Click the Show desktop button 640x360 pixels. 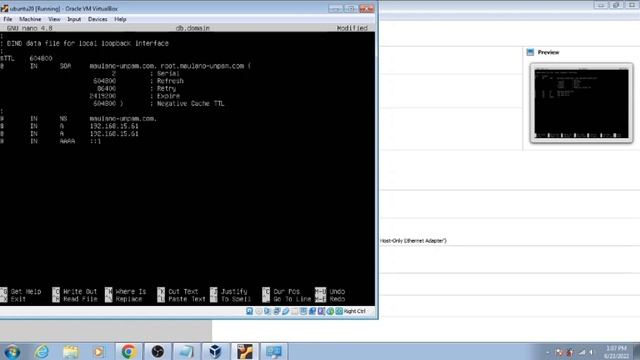pos(636,351)
